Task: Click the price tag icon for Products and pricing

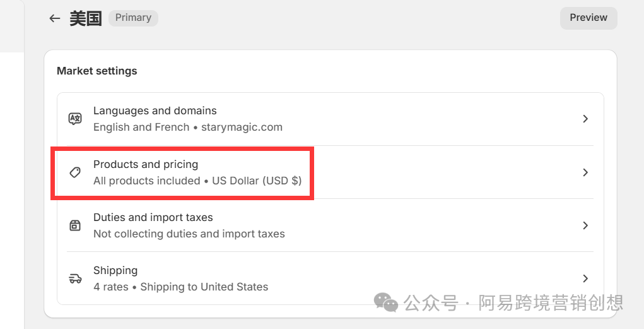Action: (75, 172)
